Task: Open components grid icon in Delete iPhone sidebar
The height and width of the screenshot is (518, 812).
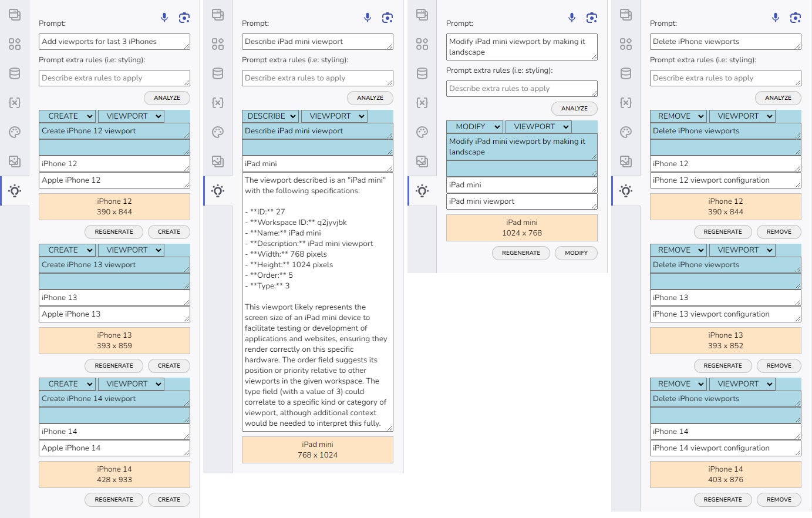Action: click(x=626, y=44)
